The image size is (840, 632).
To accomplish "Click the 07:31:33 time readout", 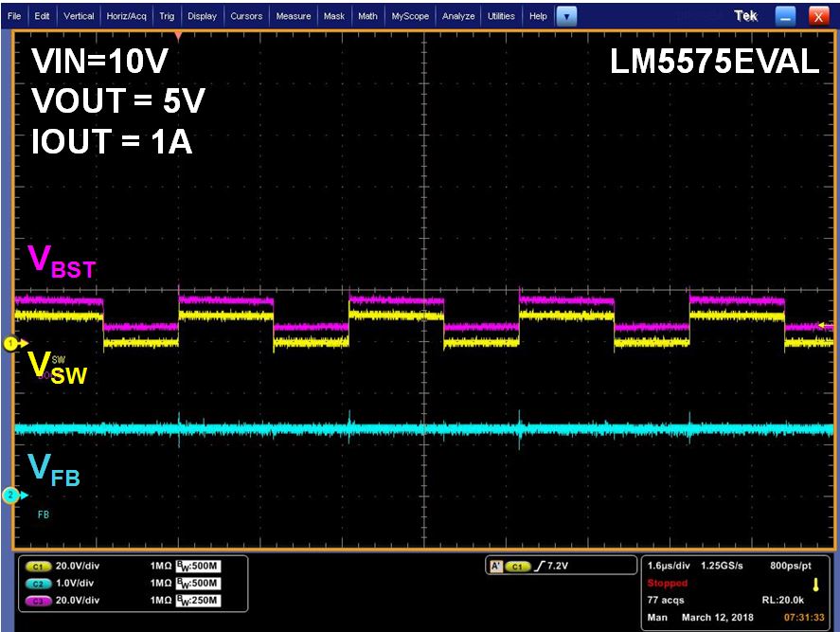I will (804, 618).
